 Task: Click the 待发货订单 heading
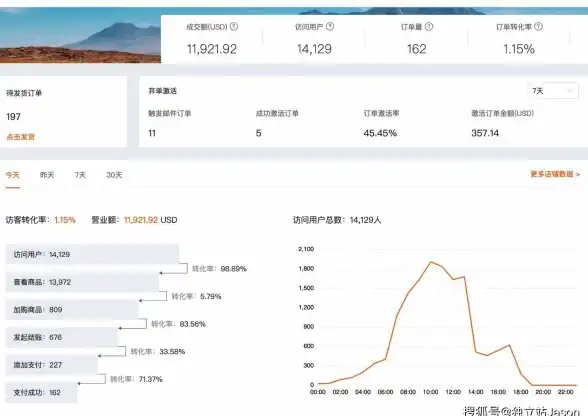click(24, 93)
